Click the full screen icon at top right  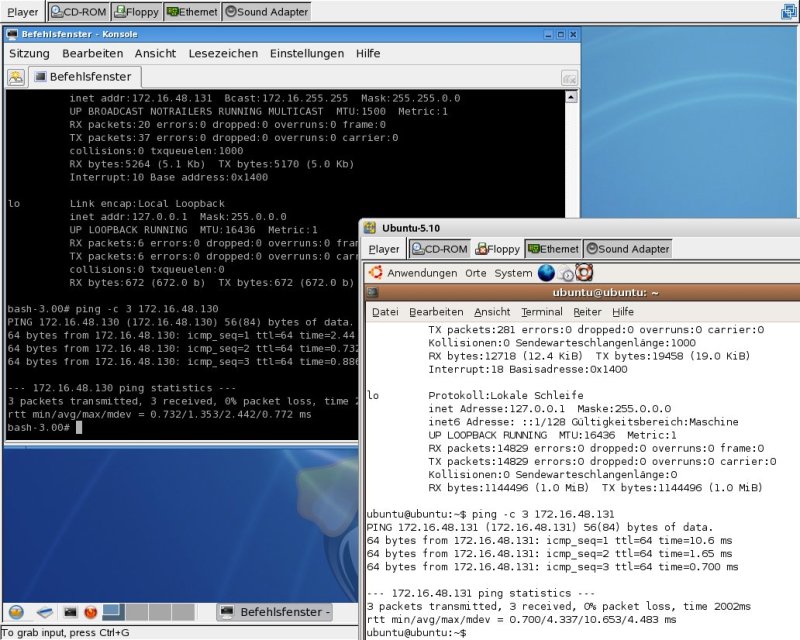(789, 12)
